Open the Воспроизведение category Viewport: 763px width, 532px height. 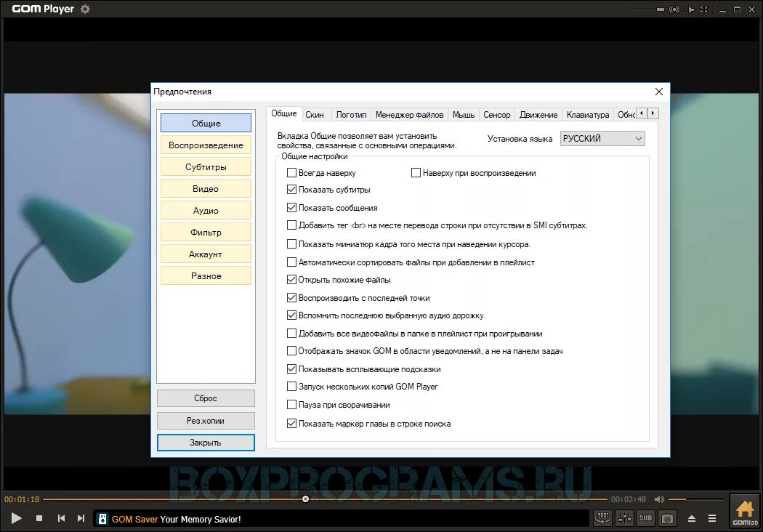point(206,145)
